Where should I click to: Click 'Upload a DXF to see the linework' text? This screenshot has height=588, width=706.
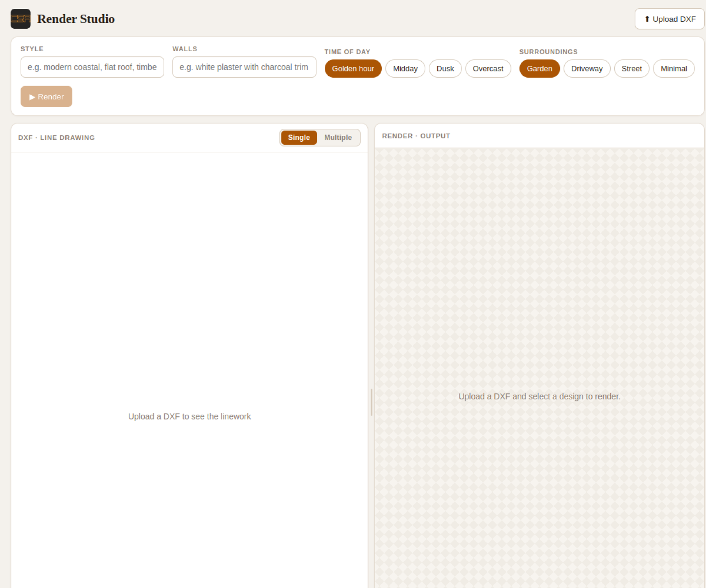189,416
